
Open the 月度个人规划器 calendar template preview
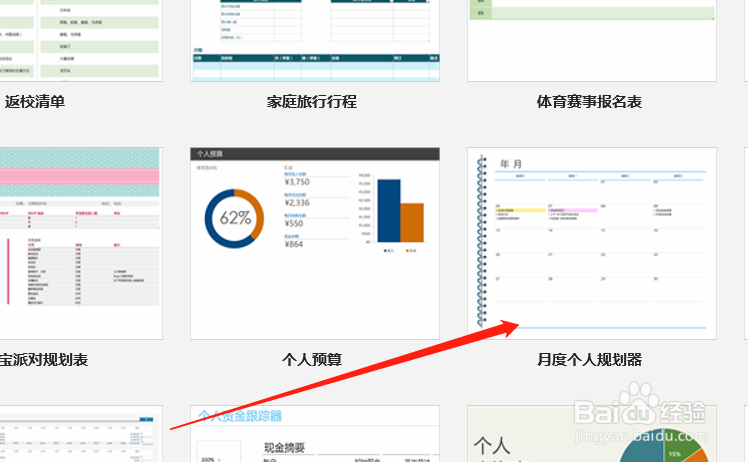[x=592, y=243]
